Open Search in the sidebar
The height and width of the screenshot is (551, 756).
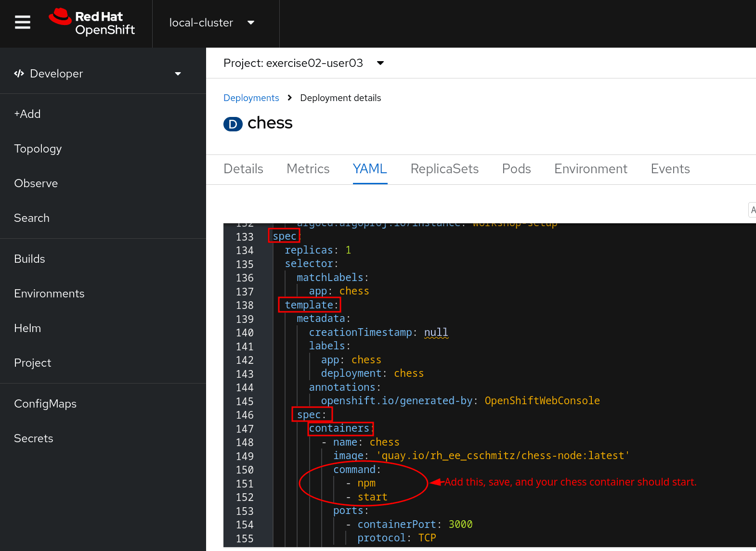(32, 218)
